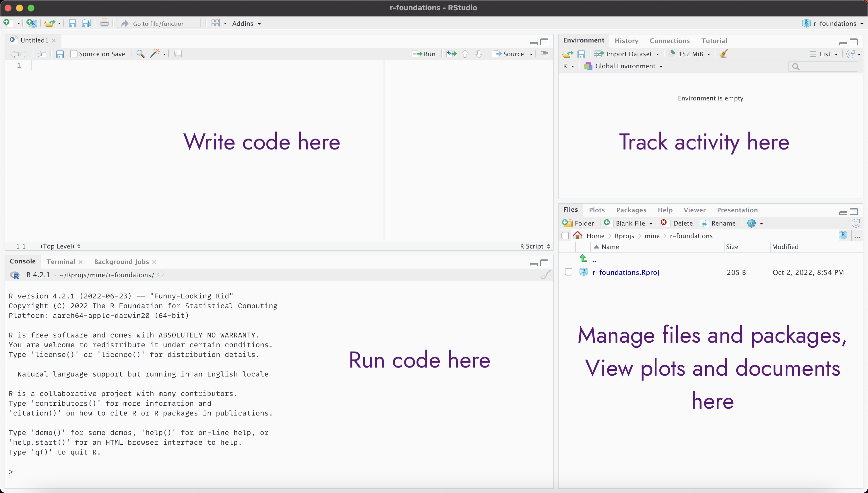Open the Addins dropdown menu
Screen dimensions: 868x493
click(246, 23)
